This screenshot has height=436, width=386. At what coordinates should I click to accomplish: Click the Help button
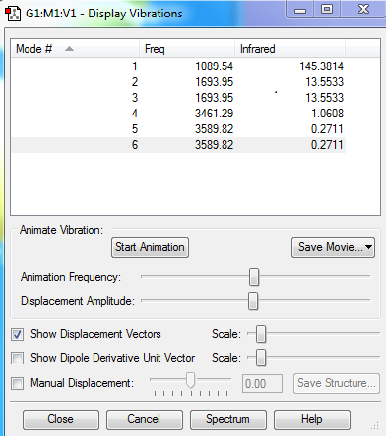coord(312,419)
